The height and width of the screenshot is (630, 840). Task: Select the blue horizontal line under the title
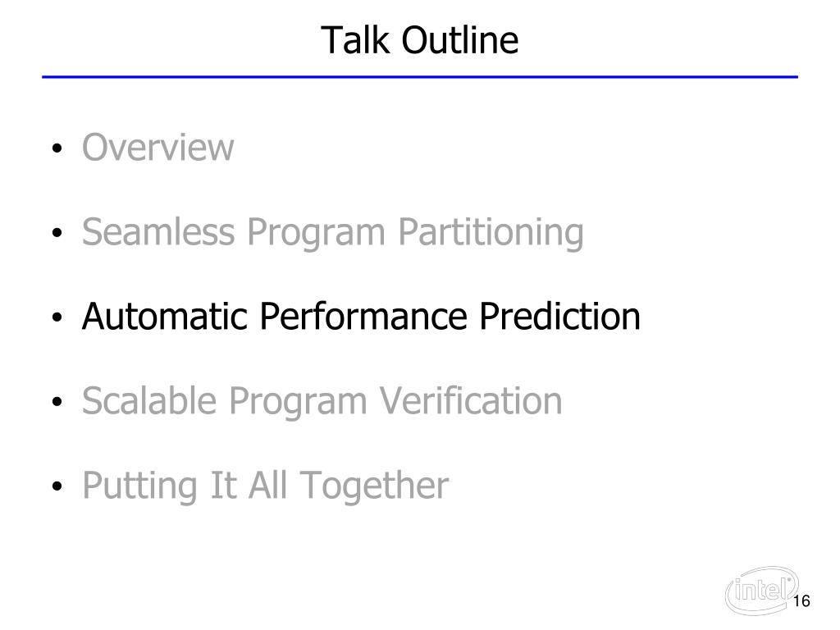(x=420, y=77)
